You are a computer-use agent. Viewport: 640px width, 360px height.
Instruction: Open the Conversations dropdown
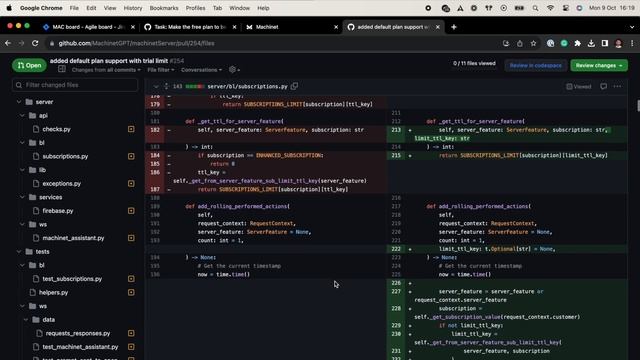pos(201,70)
